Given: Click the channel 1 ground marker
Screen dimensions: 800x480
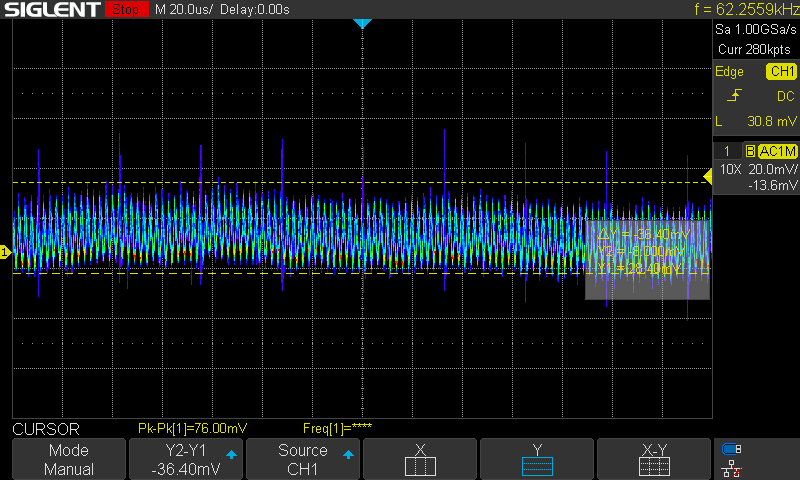Looking at the screenshot, I should pyautogui.click(x=5, y=253).
